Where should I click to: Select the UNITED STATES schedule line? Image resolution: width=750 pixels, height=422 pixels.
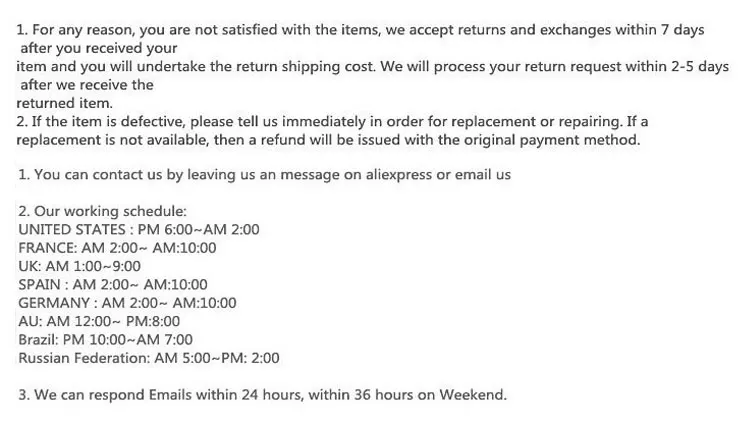(x=139, y=230)
